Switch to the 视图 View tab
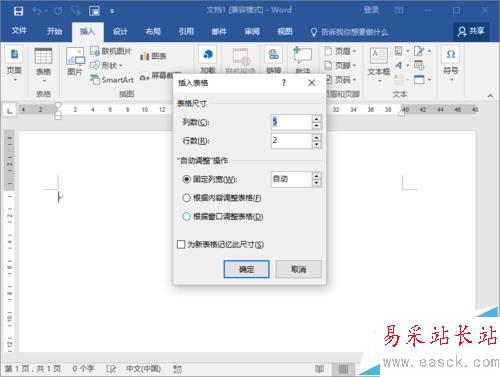Screen dimensions: 500x377 (285, 32)
